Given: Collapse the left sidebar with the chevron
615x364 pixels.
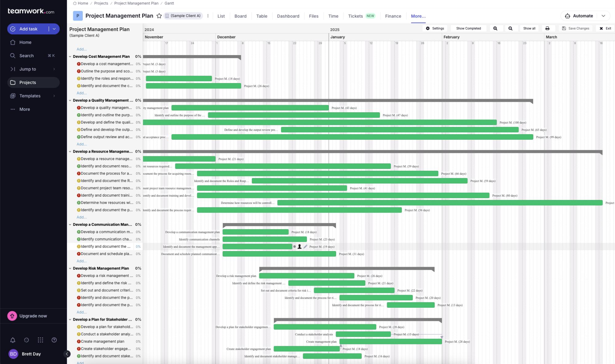Looking at the screenshot, I should 67,354.
